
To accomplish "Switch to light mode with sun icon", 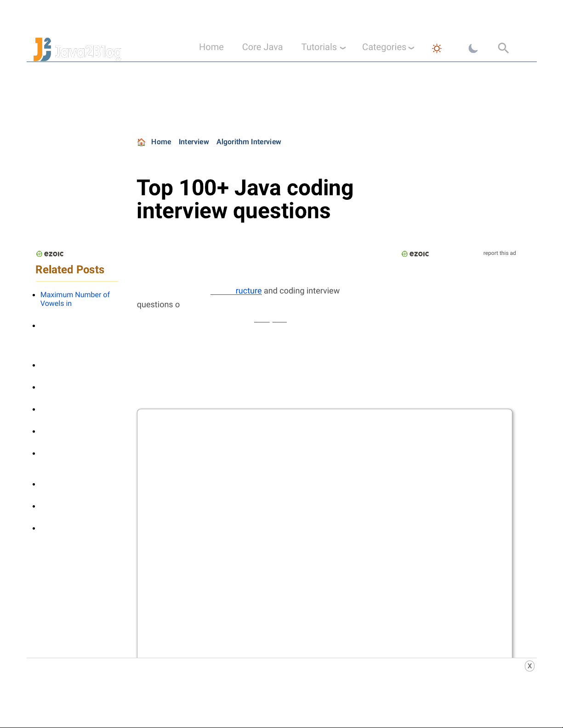I will 437,48.
